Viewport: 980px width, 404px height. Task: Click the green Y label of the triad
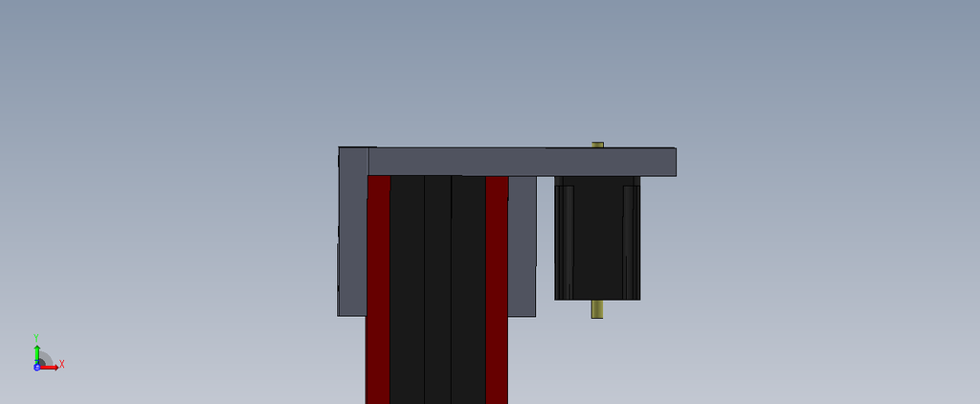pos(36,338)
